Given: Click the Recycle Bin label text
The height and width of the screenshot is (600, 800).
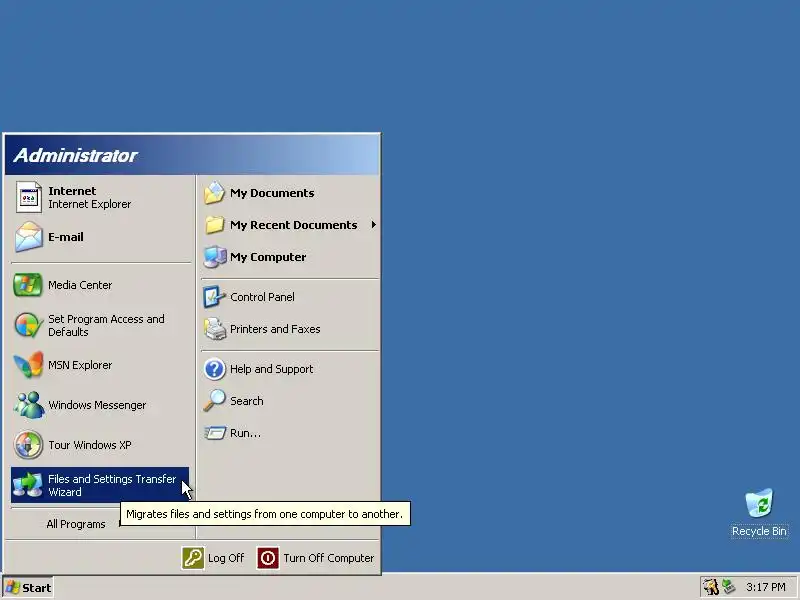Looking at the screenshot, I should (759, 531).
